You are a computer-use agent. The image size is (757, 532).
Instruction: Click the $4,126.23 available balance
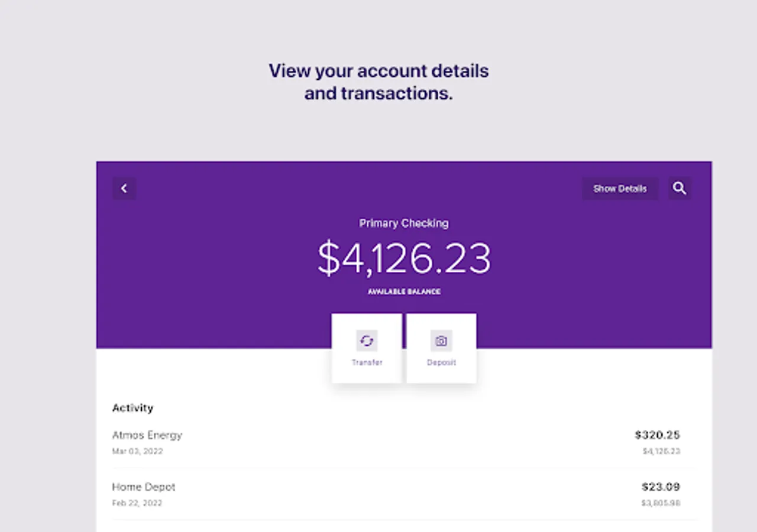pos(404,257)
